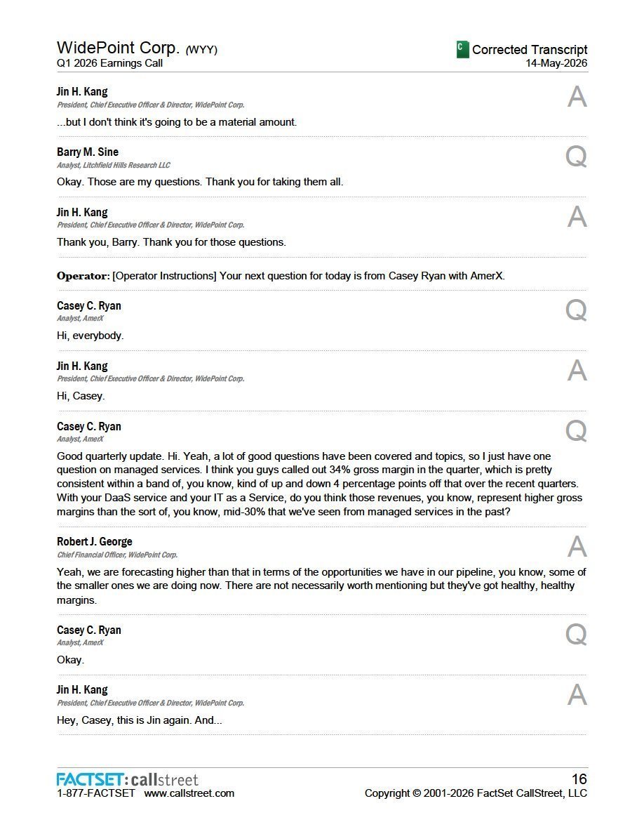This screenshot has height=834, width=644.
Task: Click the FactSet callstreet logo
Action: [x=128, y=780]
